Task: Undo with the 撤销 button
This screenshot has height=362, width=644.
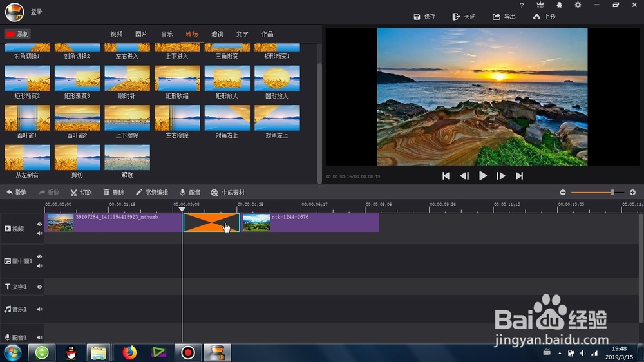Action: pos(17,193)
